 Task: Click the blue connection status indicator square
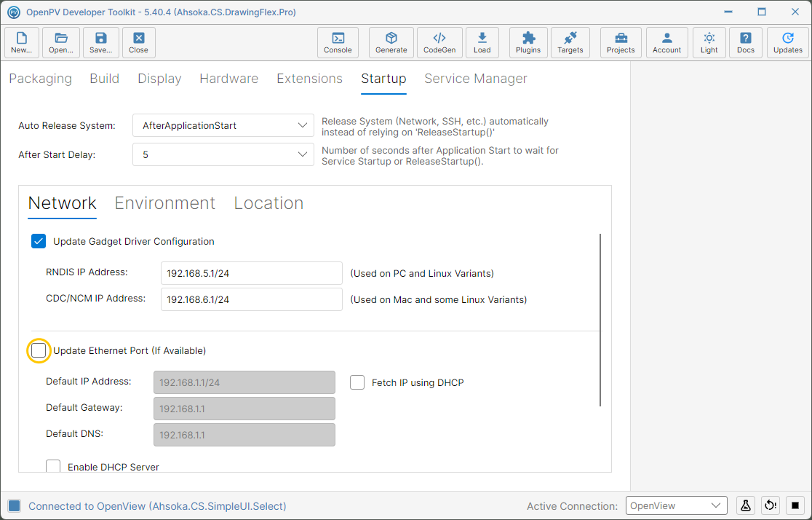[x=15, y=506]
